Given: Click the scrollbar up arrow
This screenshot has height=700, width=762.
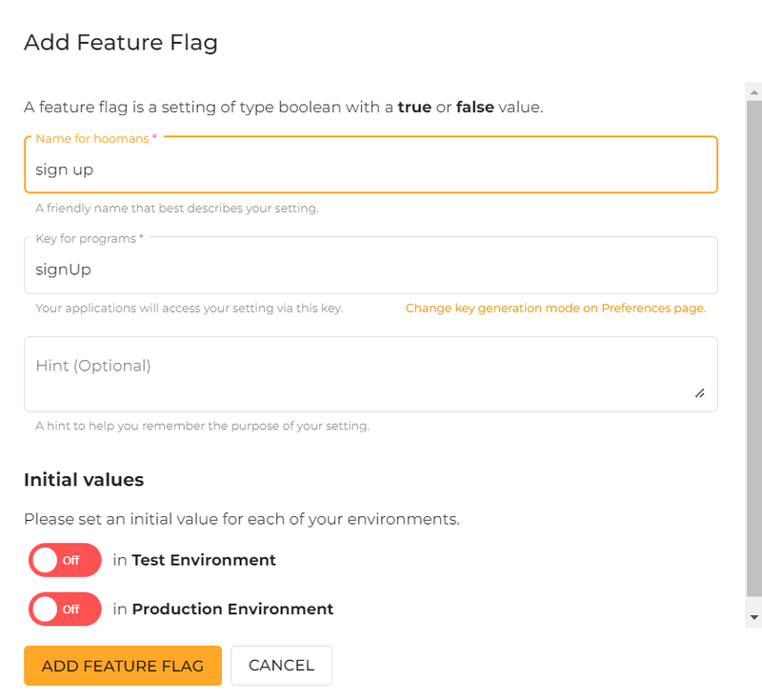Looking at the screenshot, I should click(x=753, y=91).
